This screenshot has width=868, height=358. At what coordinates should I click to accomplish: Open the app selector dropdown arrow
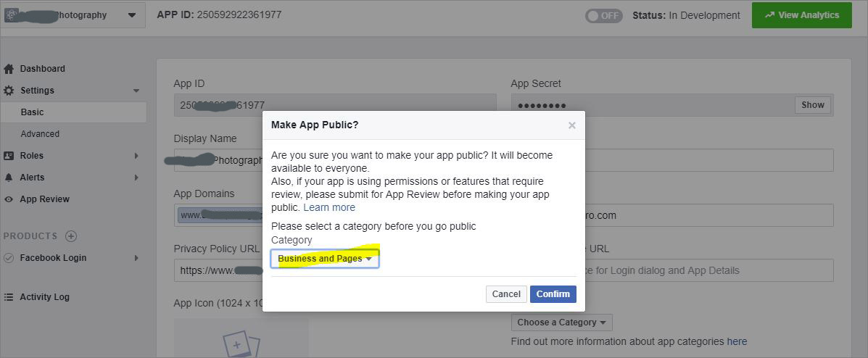click(132, 15)
